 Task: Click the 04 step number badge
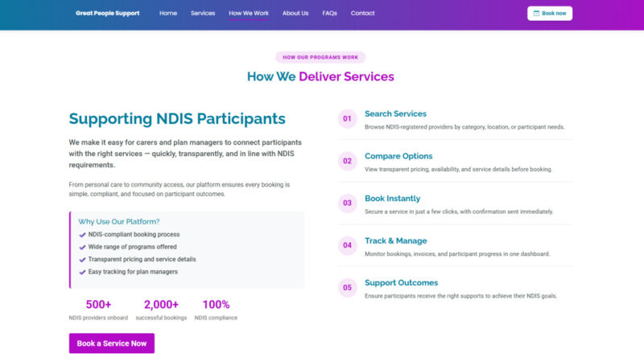tap(348, 245)
